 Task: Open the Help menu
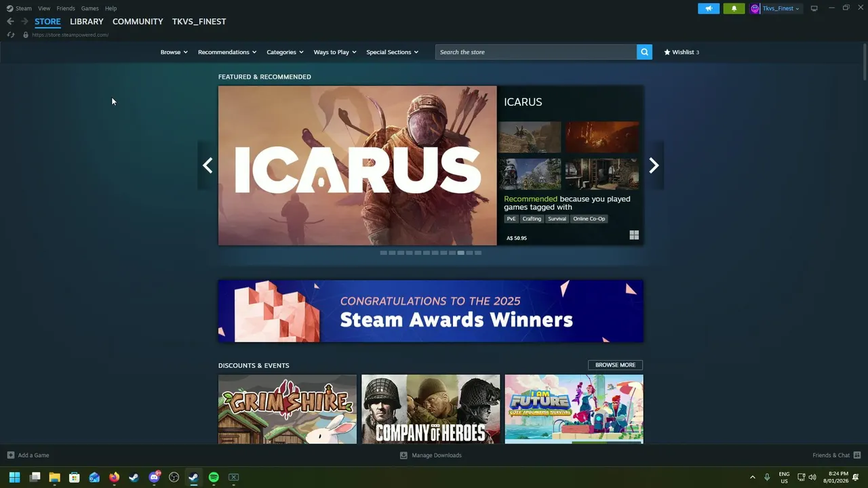[x=111, y=8]
